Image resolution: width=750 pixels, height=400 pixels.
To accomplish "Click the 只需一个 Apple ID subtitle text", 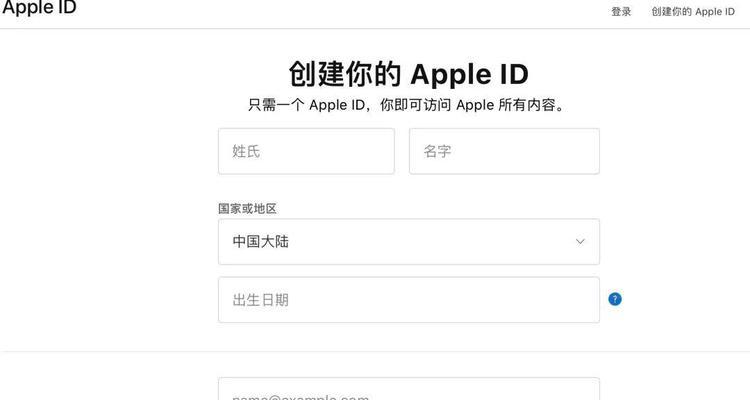I will 407,105.
